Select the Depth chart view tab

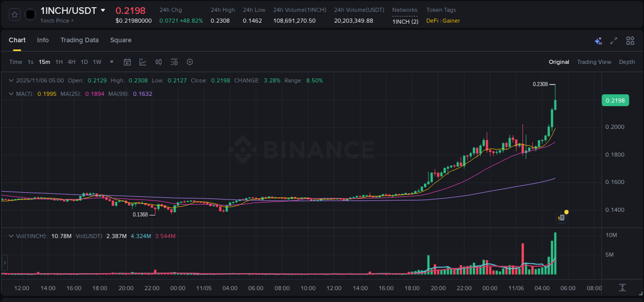(626, 62)
